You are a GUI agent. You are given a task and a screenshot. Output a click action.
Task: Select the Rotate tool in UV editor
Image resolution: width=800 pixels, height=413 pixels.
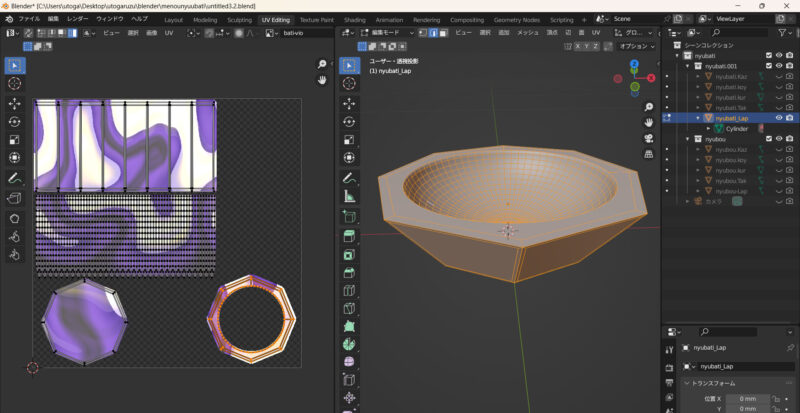(x=15, y=122)
